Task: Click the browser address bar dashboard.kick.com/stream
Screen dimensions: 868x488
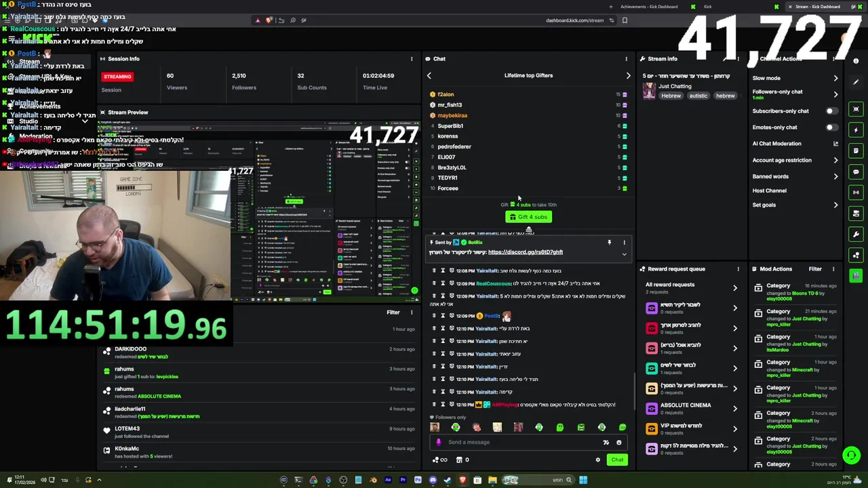Action: click(x=574, y=20)
